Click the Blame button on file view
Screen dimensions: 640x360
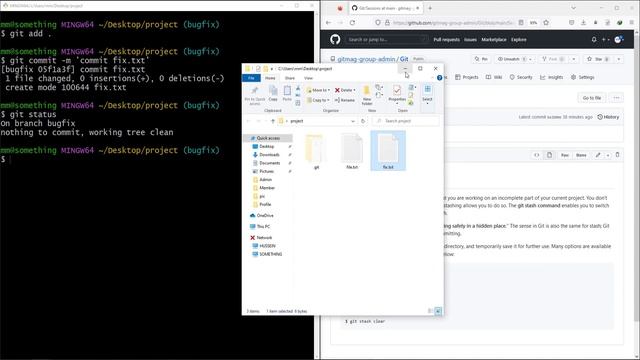point(581,155)
